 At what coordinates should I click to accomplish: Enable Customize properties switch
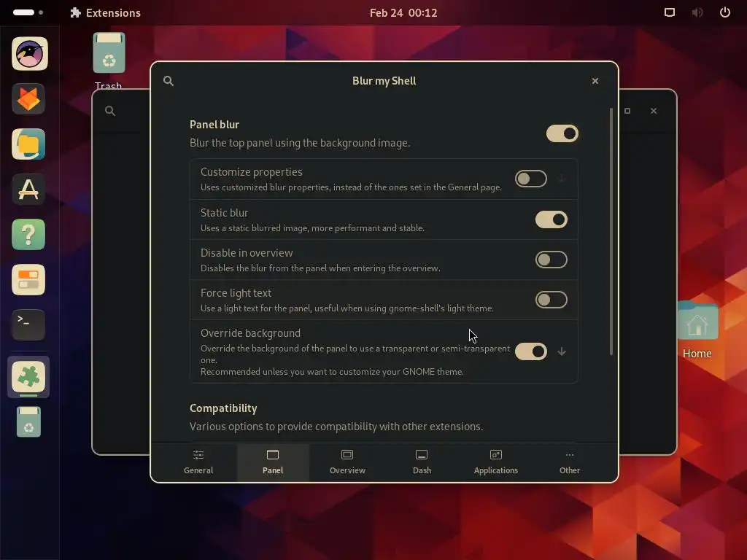[x=531, y=179]
